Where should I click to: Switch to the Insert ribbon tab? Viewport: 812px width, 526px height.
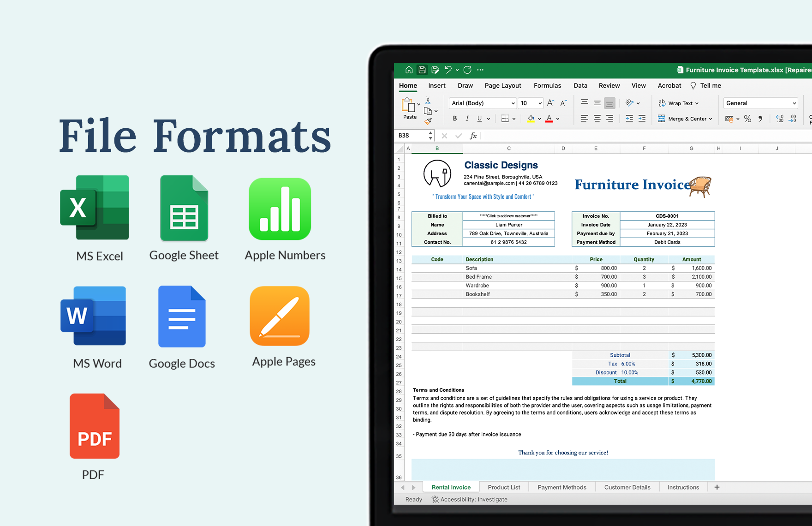click(436, 85)
